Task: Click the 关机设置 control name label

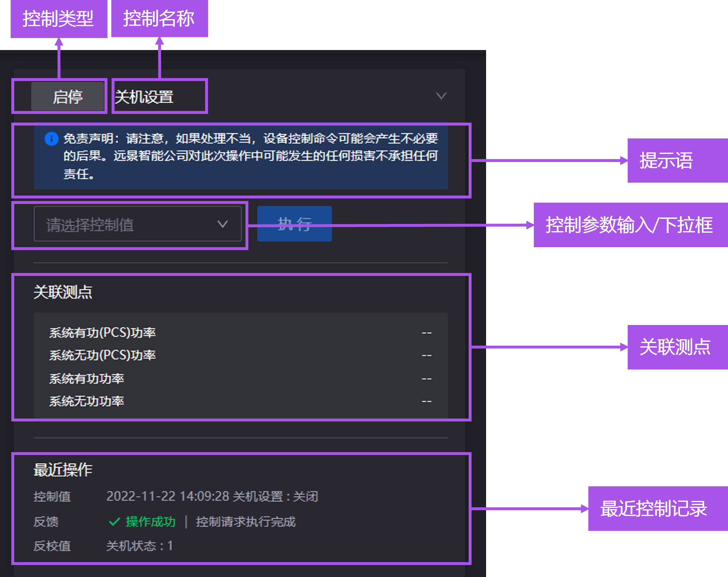Action: [x=144, y=96]
